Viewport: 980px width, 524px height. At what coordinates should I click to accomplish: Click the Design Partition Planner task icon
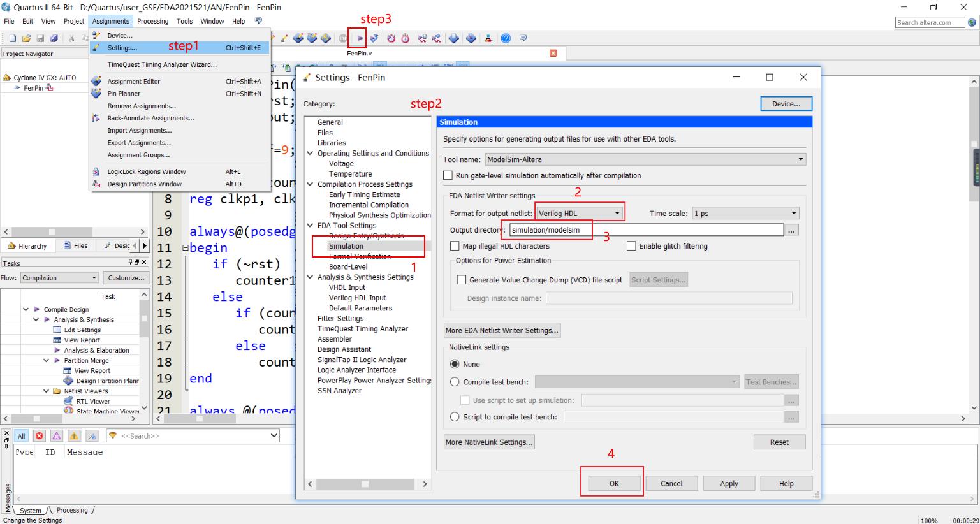point(68,381)
